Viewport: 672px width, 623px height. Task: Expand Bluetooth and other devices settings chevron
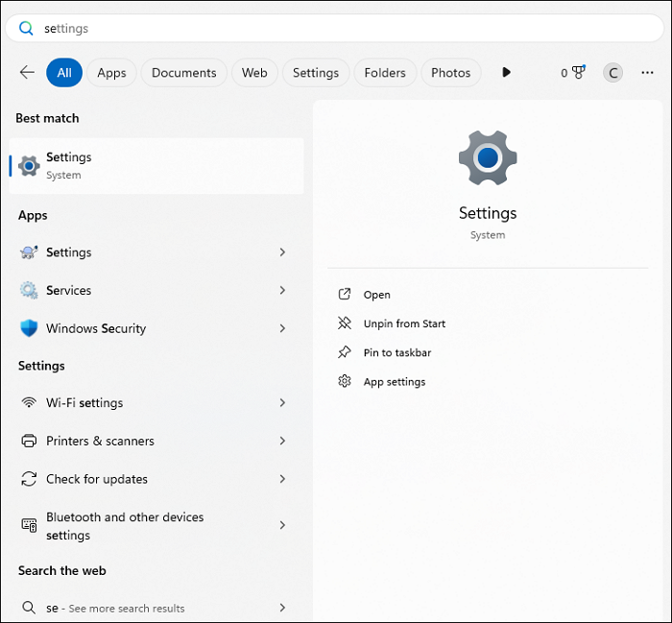[282, 525]
